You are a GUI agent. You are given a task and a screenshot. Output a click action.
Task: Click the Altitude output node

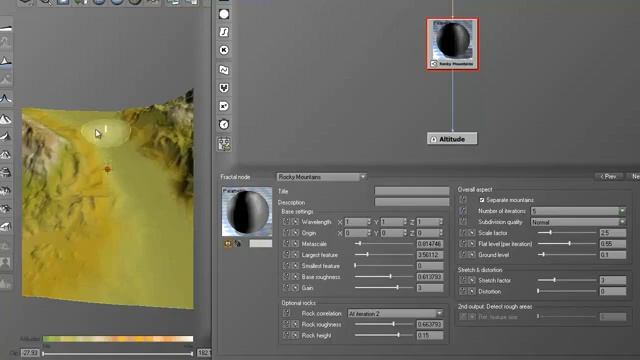click(452, 139)
